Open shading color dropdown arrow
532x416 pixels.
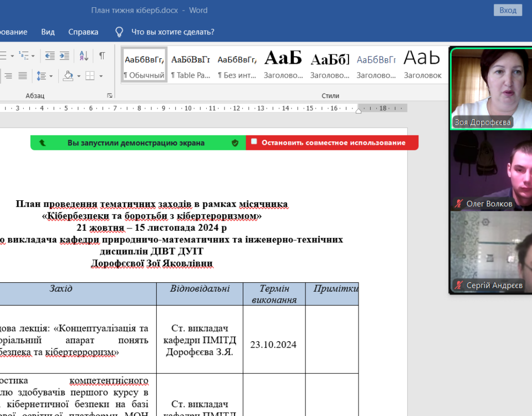[79, 76]
